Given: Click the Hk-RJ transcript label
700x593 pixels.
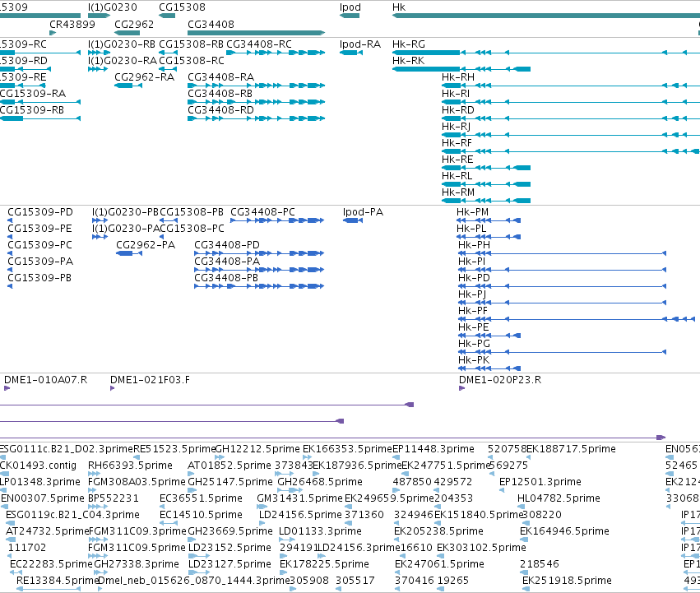Looking at the screenshot, I should click(457, 127).
